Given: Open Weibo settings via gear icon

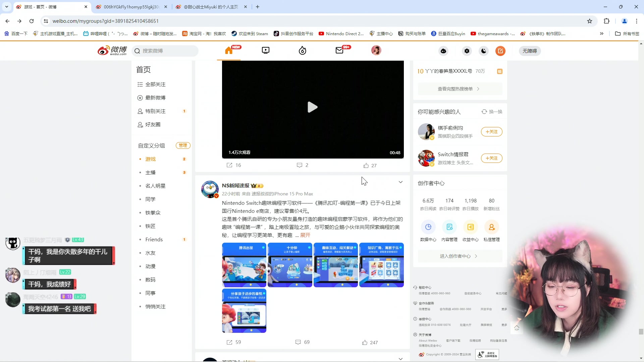Looking at the screenshot, I should [x=467, y=51].
